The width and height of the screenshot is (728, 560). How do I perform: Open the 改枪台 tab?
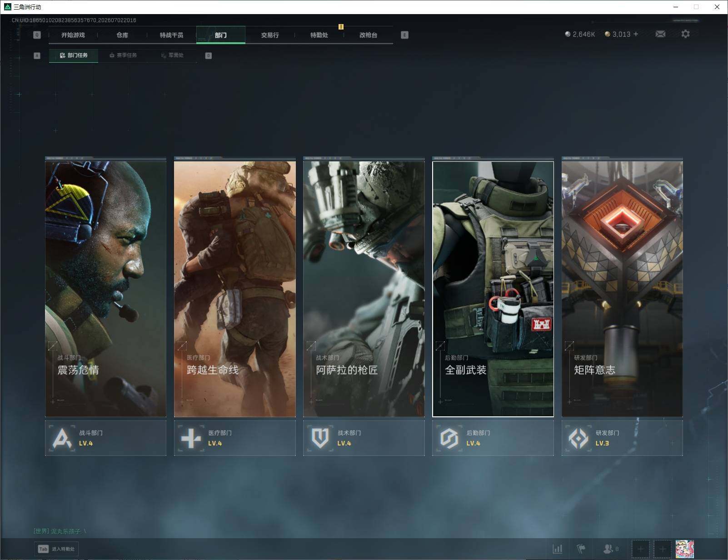tap(368, 35)
